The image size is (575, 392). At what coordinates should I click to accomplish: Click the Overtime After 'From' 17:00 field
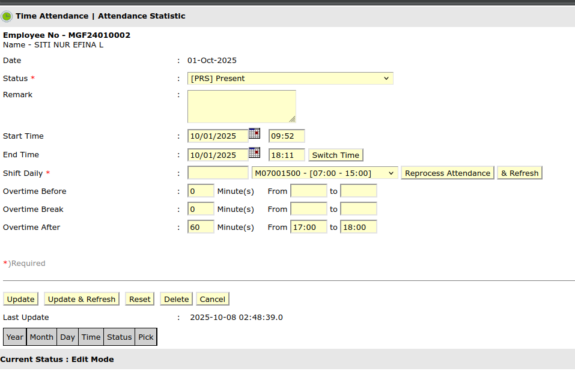coord(309,228)
